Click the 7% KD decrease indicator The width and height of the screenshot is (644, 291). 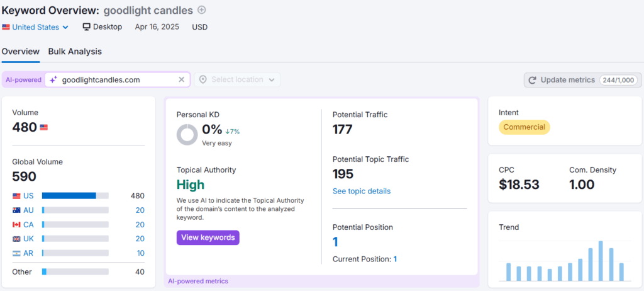pos(233,132)
